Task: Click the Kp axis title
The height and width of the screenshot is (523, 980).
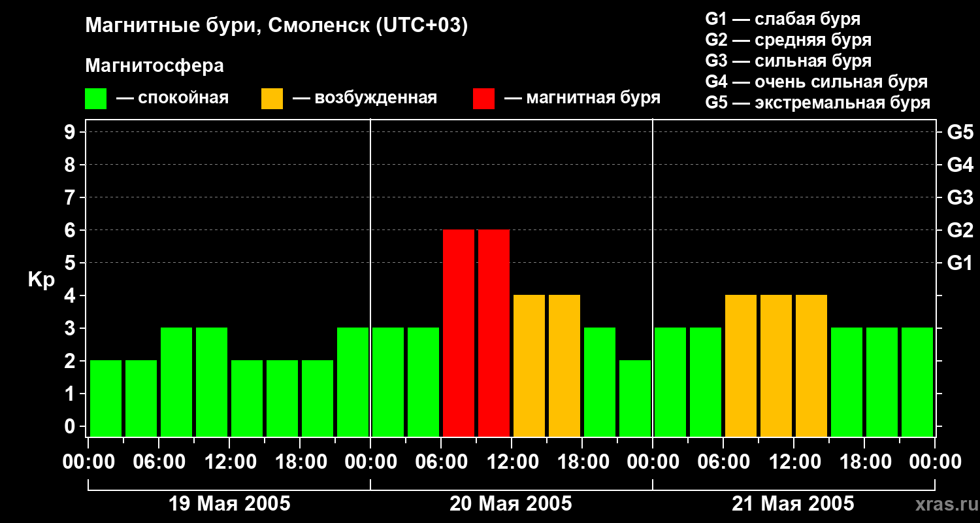Action: point(41,280)
